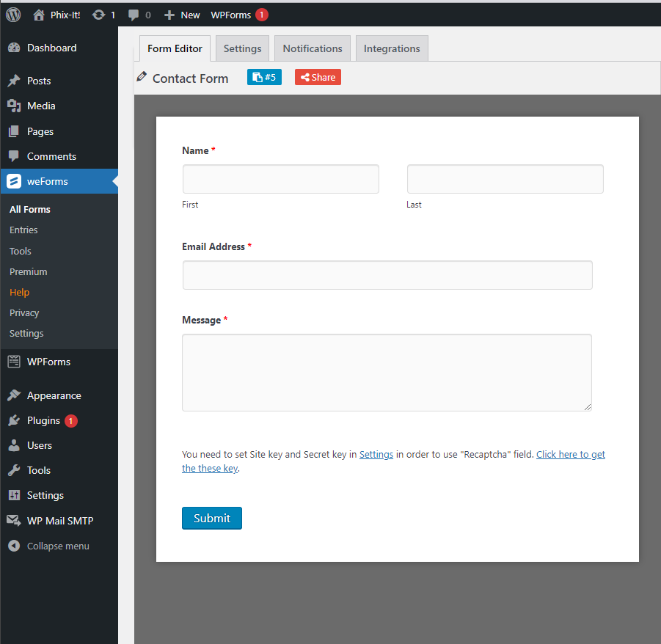Open the New content menu in admin bar
This screenshot has width=661, height=644.
182,15
